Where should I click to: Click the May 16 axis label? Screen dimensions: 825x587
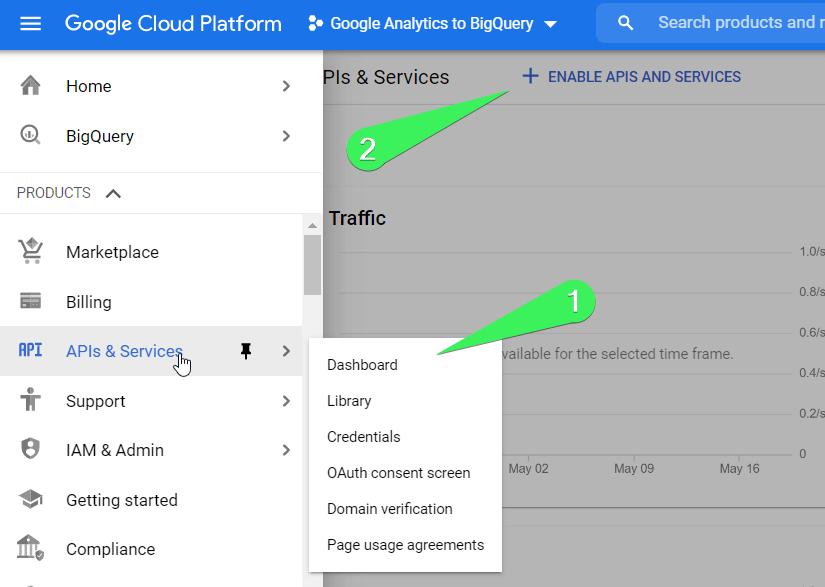point(739,469)
